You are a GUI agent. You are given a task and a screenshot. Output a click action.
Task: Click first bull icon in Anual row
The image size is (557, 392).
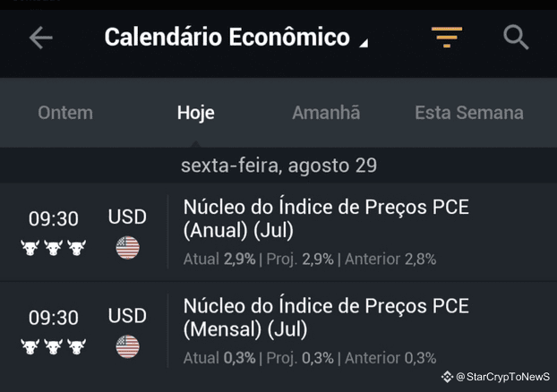[30, 248]
